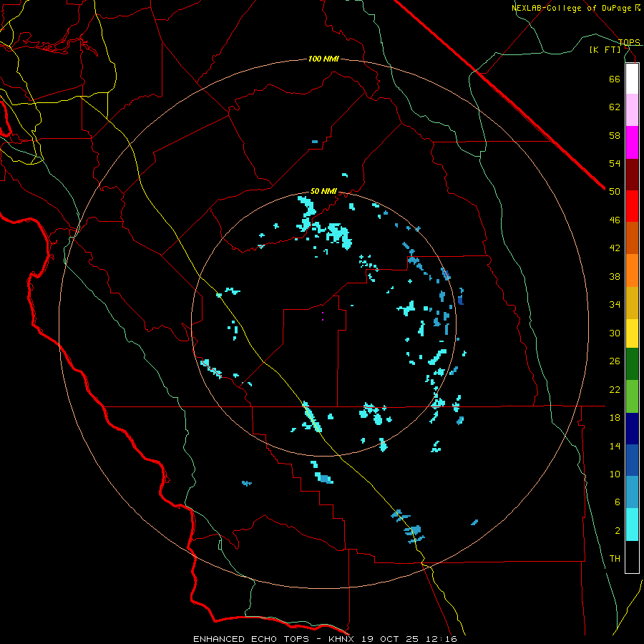The width and height of the screenshot is (644, 644).
Task: Click the orange 38-42 kft legend swatch
Action: pyautogui.click(x=632, y=270)
